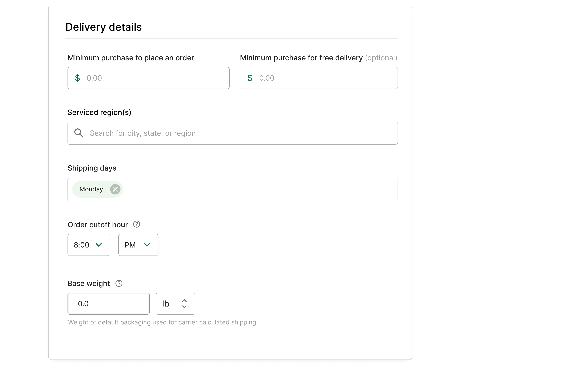
Task: Focus the minimum purchase for free delivery field
Action: [319, 78]
